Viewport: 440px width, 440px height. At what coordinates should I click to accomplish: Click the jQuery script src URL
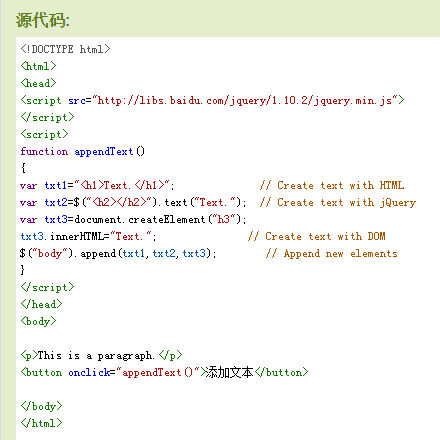tap(245, 100)
